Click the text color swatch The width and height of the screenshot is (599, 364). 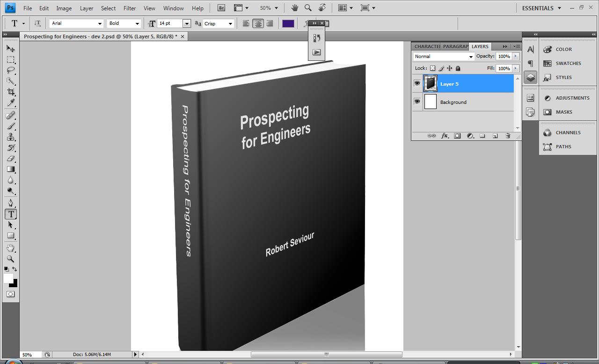(x=288, y=23)
